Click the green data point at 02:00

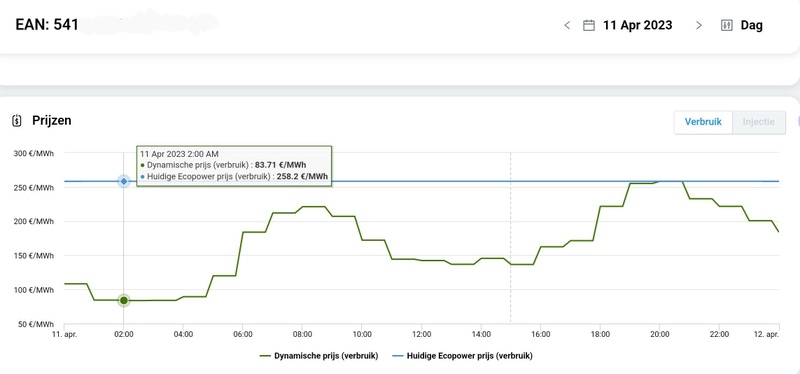(123, 301)
